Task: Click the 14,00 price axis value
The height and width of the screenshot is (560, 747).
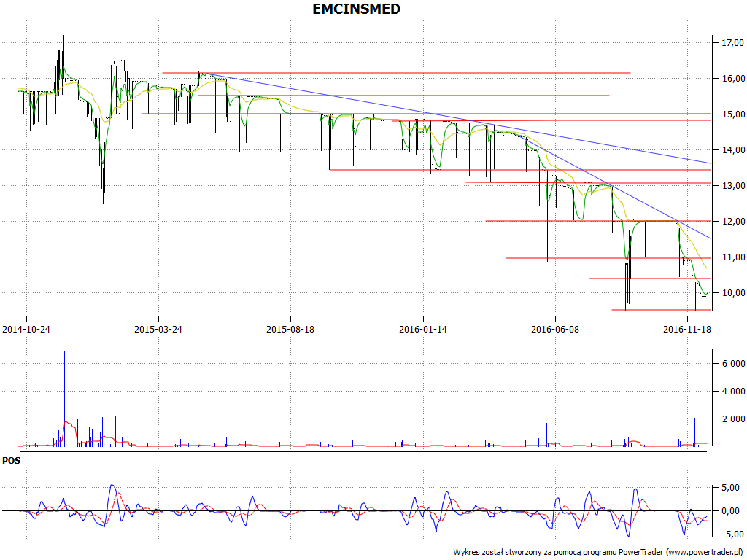Action: (732, 150)
